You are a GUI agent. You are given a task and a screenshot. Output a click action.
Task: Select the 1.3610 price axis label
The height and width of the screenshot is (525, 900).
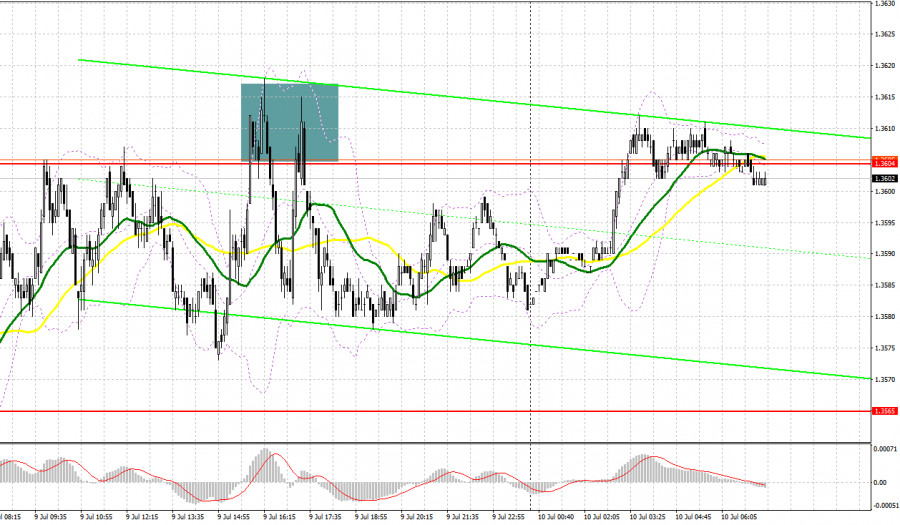point(885,129)
